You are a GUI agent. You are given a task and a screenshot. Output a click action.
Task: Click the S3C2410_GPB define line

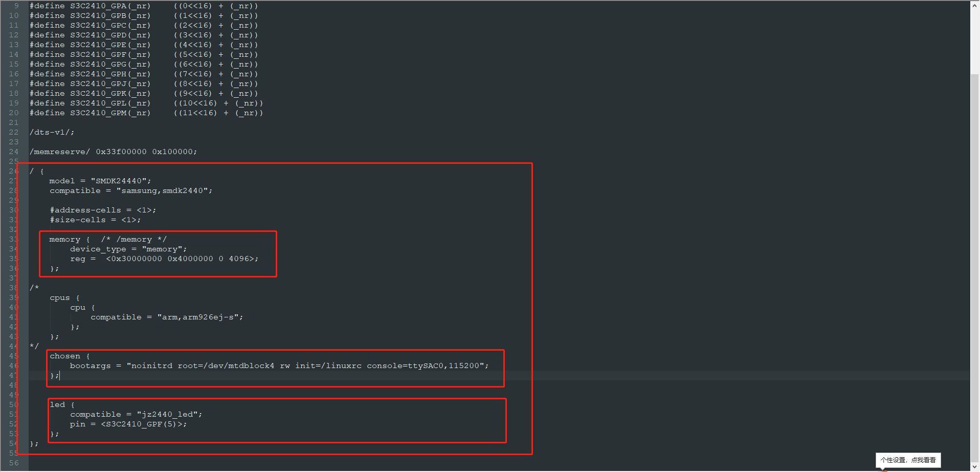(144, 16)
